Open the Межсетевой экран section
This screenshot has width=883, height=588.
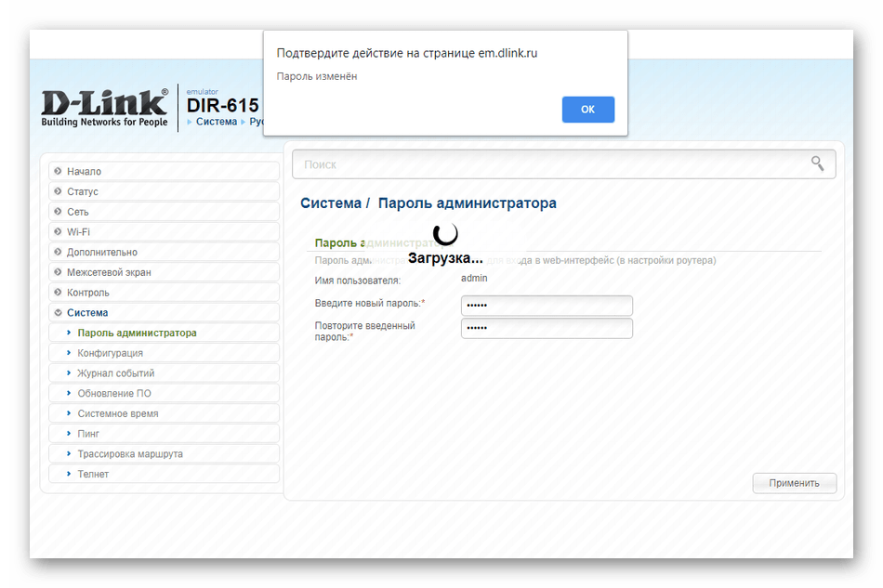coord(164,272)
